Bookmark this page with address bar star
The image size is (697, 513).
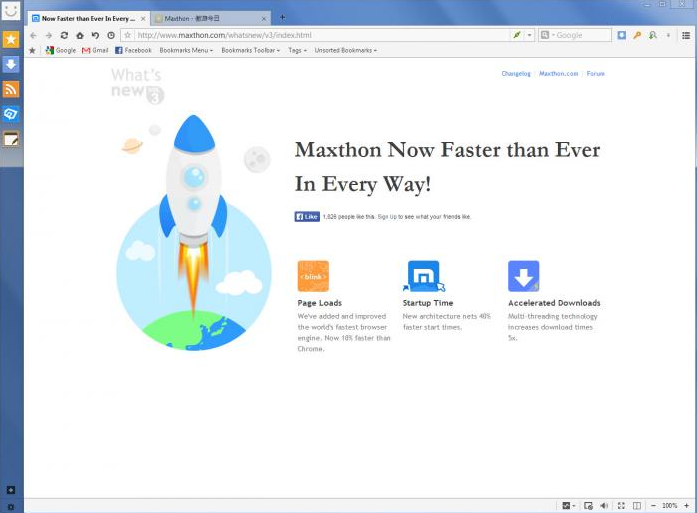[128, 35]
